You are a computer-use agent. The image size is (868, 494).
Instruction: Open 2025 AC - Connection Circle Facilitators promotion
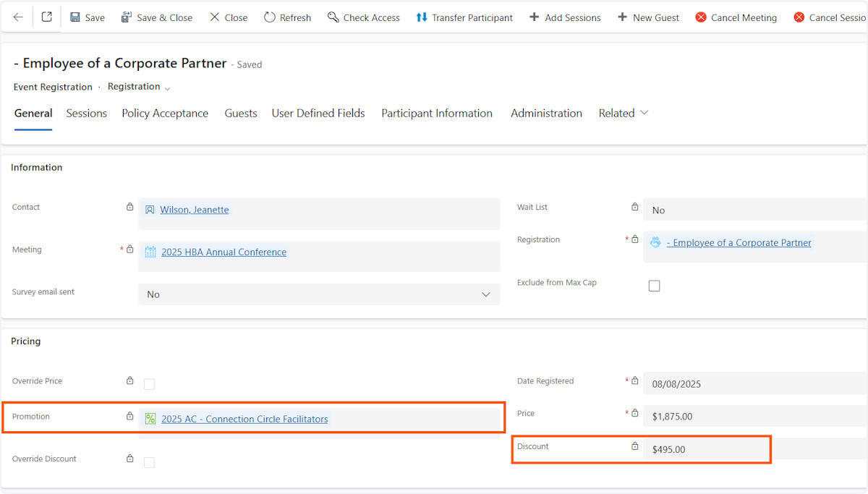(x=244, y=419)
